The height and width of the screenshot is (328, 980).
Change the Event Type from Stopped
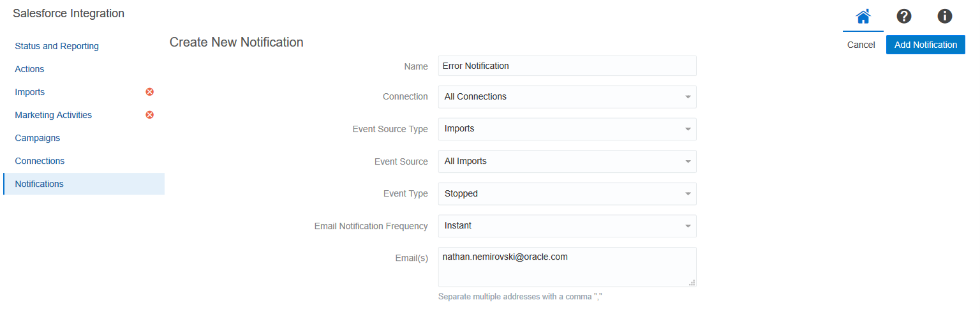click(x=567, y=194)
